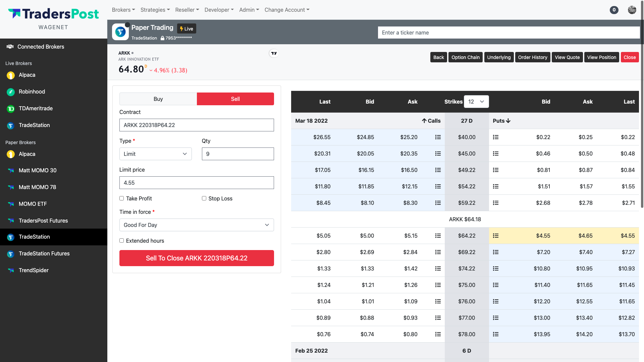The height and width of the screenshot is (362, 644).
Task: Click the TradeStation Futures broker icon
Action: click(11, 254)
